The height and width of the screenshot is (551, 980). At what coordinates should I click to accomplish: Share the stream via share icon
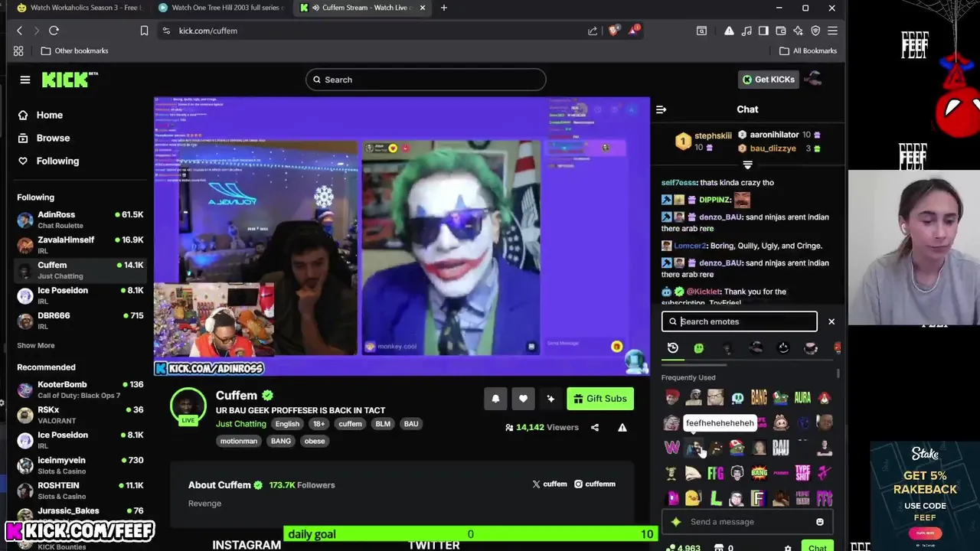(x=595, y=428)
